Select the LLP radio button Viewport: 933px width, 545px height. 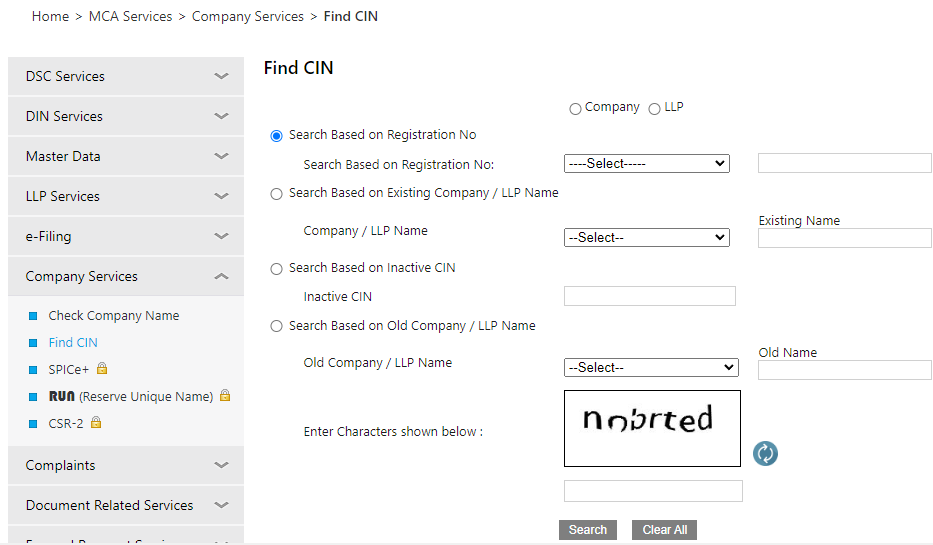[655, 109]
